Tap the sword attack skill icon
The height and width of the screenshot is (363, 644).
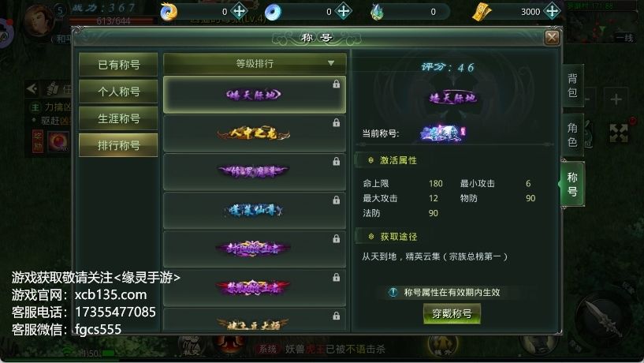[601, 315]
